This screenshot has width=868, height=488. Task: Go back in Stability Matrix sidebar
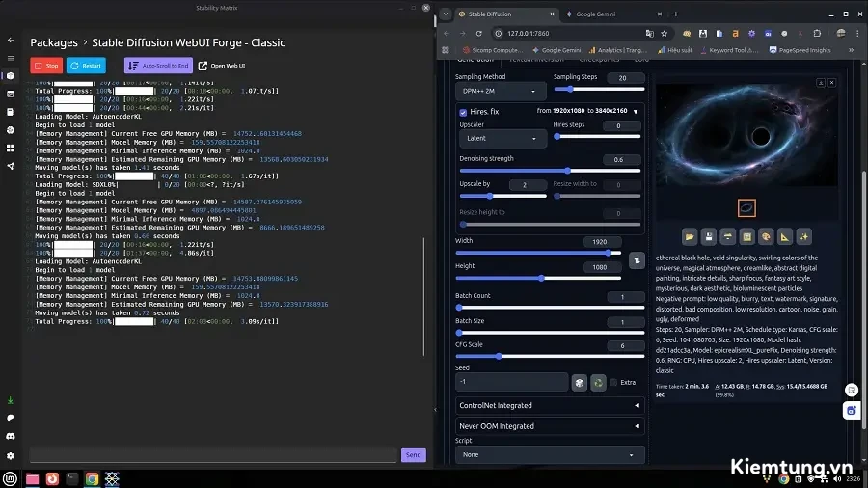pos(11,40)
